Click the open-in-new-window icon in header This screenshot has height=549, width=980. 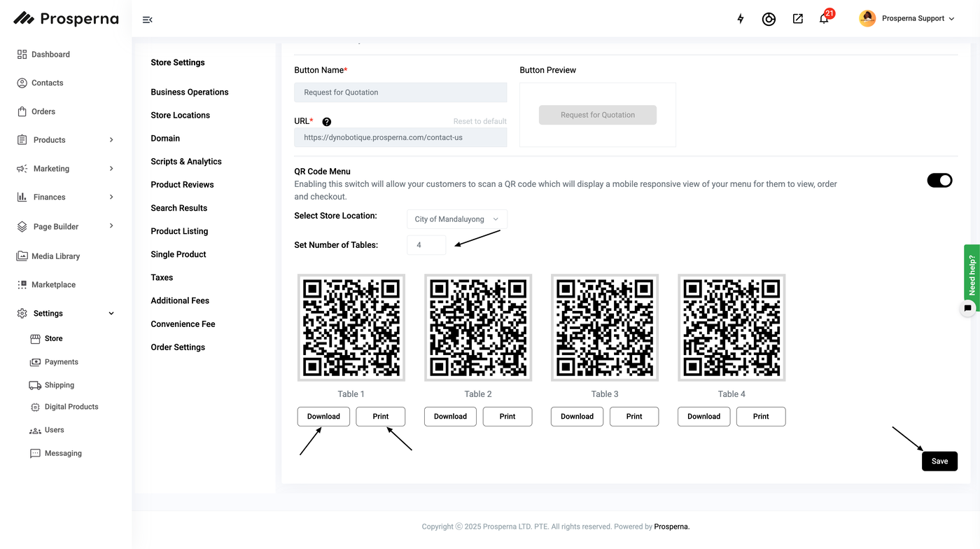pyautogui.click(x=797, y=19)
